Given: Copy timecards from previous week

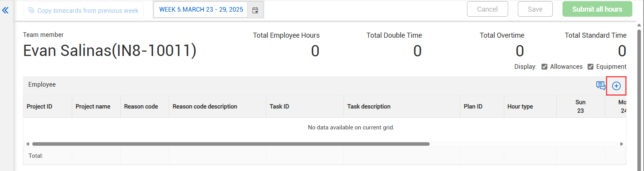Looking at the screenshot, I should (87, 10).
